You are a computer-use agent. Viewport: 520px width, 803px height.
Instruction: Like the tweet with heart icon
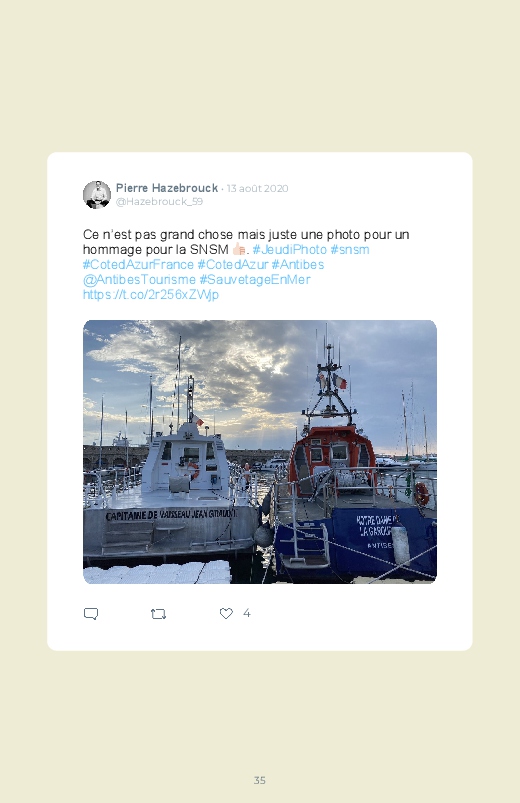click(x=226, y=613)
